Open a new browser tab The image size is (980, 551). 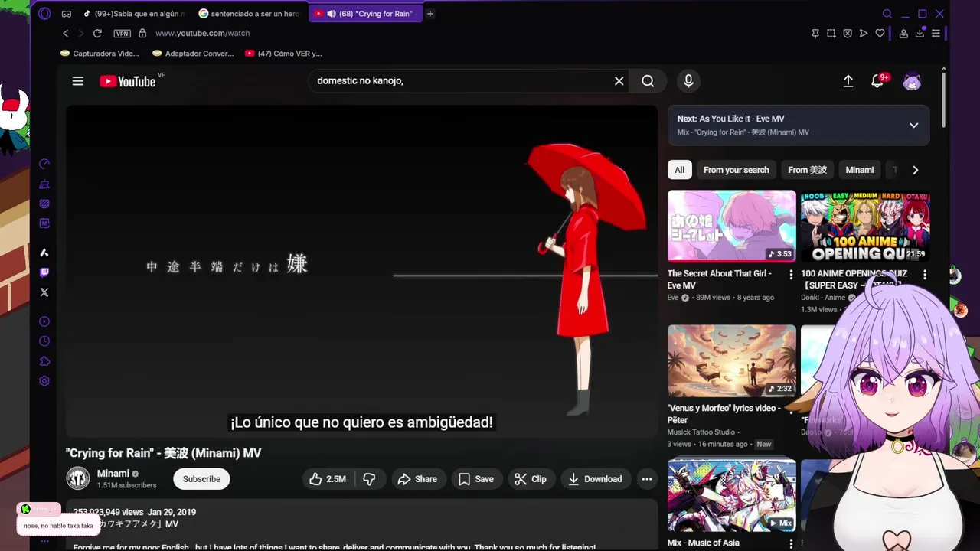pyautogui.click(x=430, y=14)
